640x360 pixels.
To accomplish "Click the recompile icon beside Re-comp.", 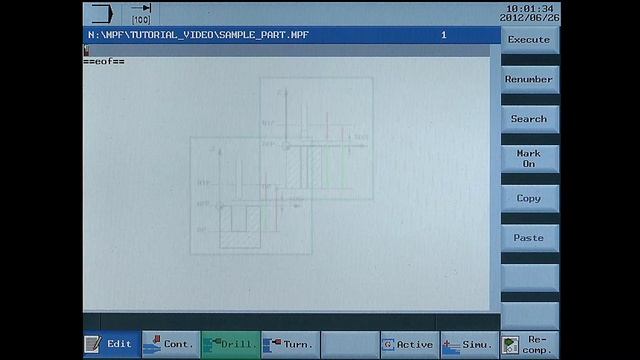I will click(510, 345).
